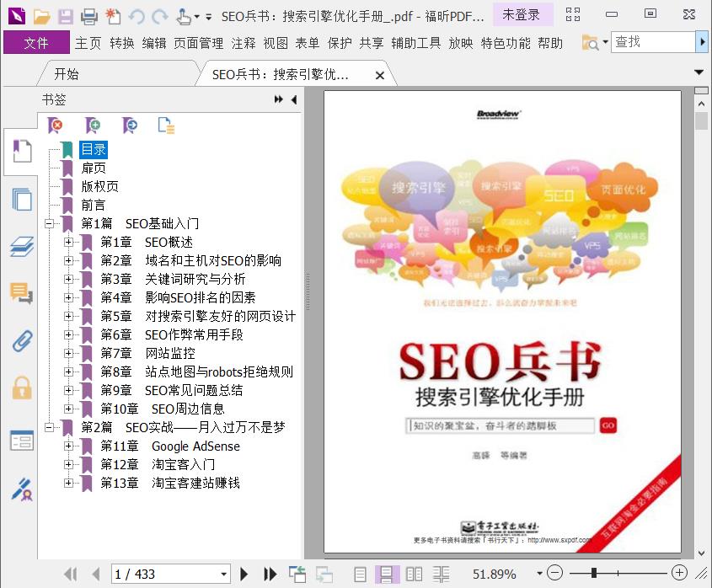Collapse the 第2篇 SEO实战 node
Viewport: 712px width, 588px height.
click(49, 427)
